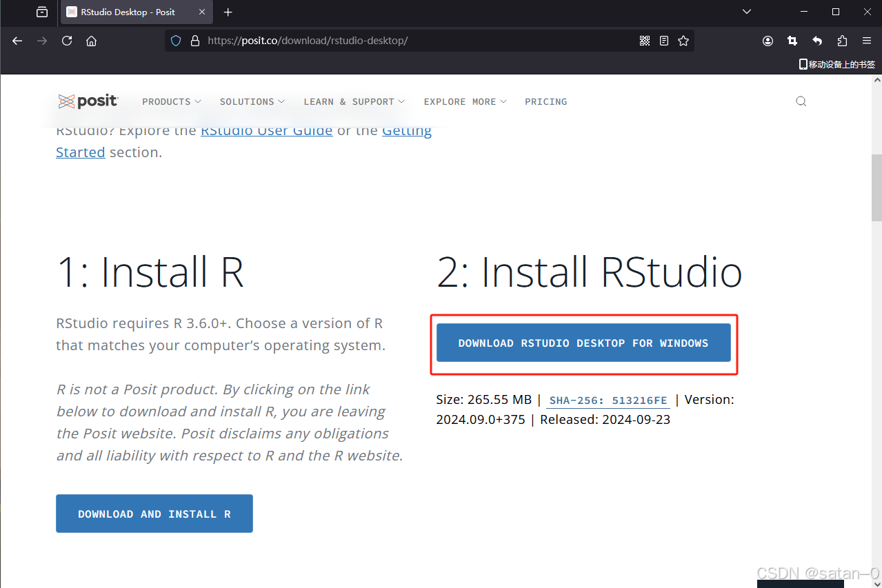Download RStudio Desktop for Windows

[x=583, y=343]
